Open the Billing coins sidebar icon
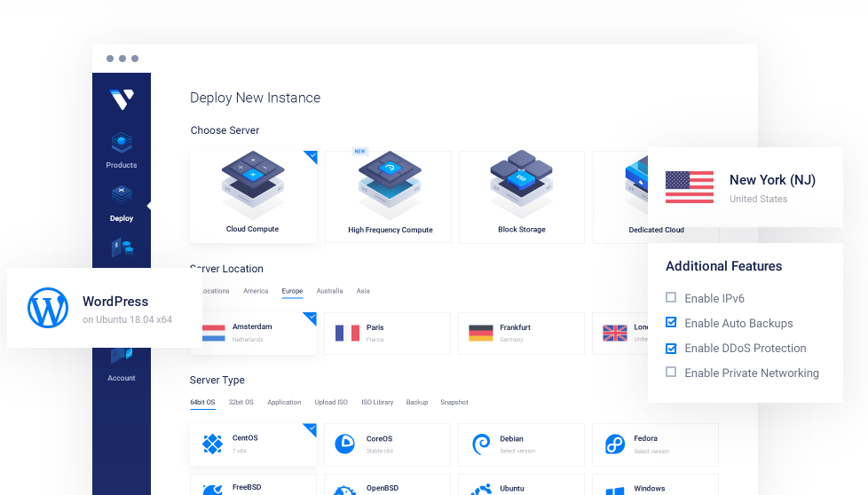Image resolution: width=868 pixels, height=495 pixels. (122, 247)
